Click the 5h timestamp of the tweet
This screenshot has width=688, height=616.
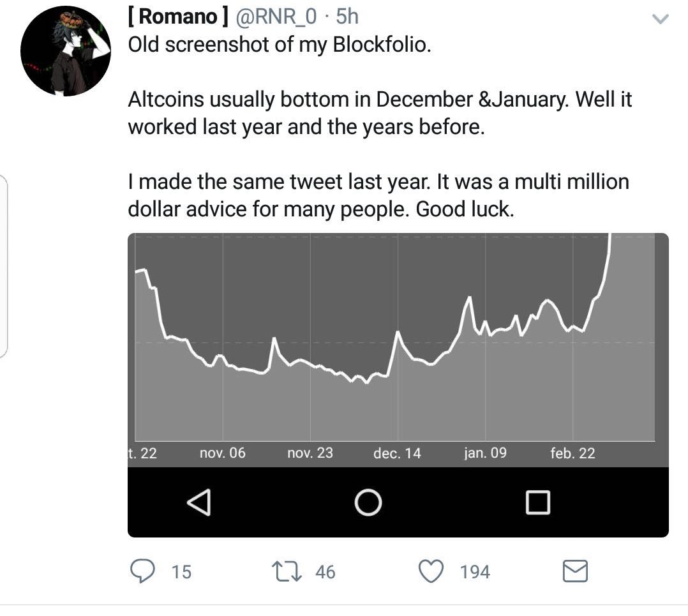point(347,17)
